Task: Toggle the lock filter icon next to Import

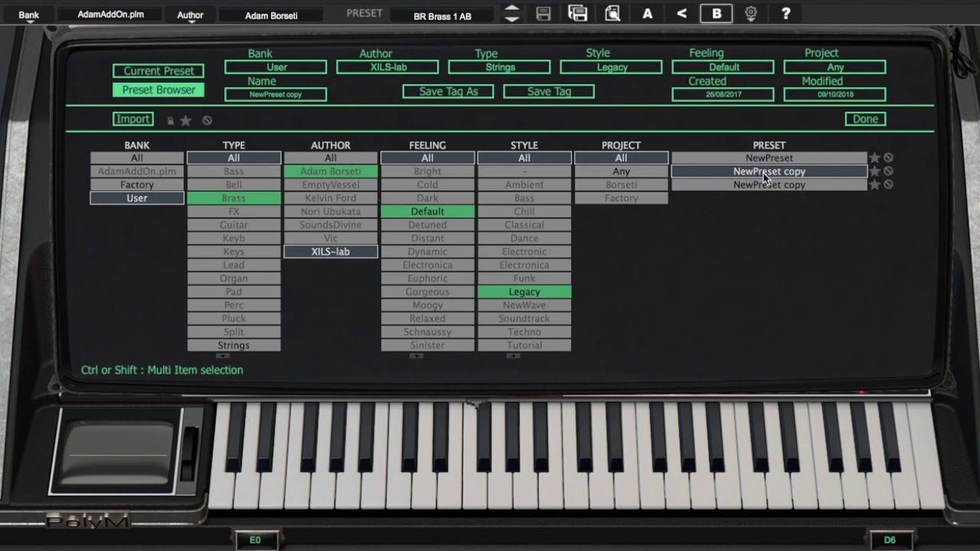Action: click(x=170, y=120)
